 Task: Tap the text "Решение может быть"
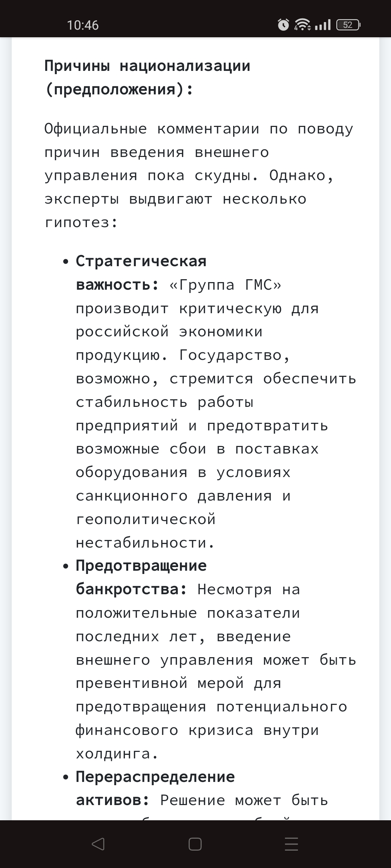coord(244,800)
